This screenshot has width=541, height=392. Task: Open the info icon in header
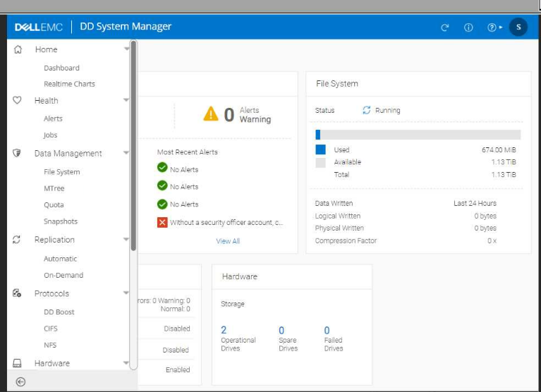[468, 27]
